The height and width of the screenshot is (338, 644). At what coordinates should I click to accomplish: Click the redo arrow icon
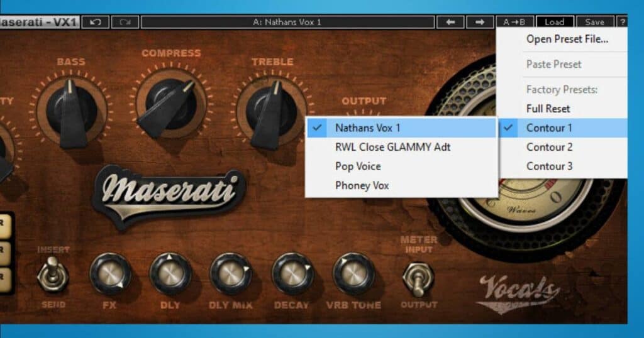tap(125, 22)
